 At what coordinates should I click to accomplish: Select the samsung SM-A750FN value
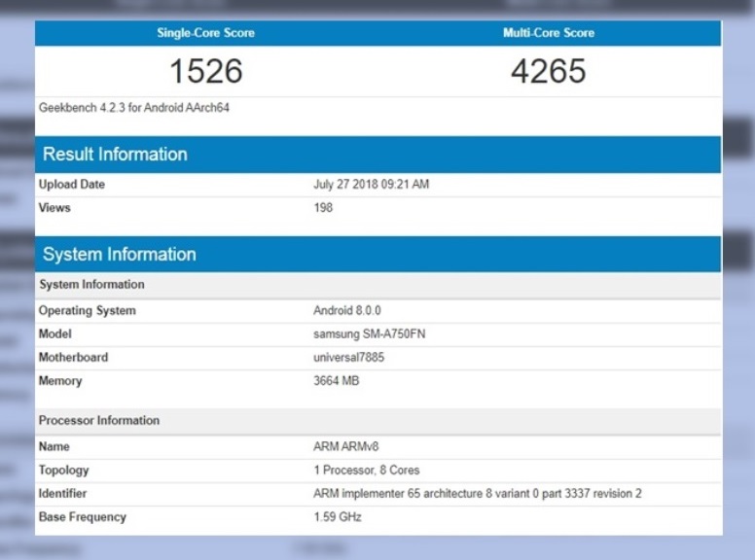(370, 333)
